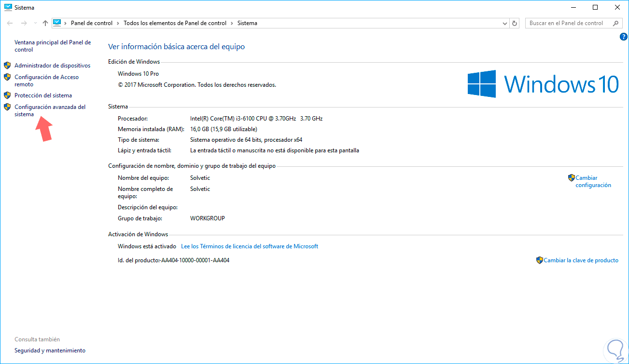Refresh the address bar location

515,23
